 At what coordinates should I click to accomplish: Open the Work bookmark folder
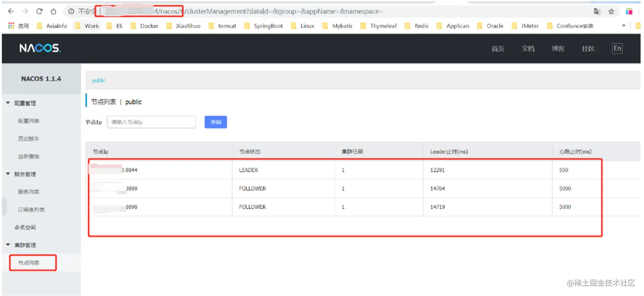tap(87, 26)
